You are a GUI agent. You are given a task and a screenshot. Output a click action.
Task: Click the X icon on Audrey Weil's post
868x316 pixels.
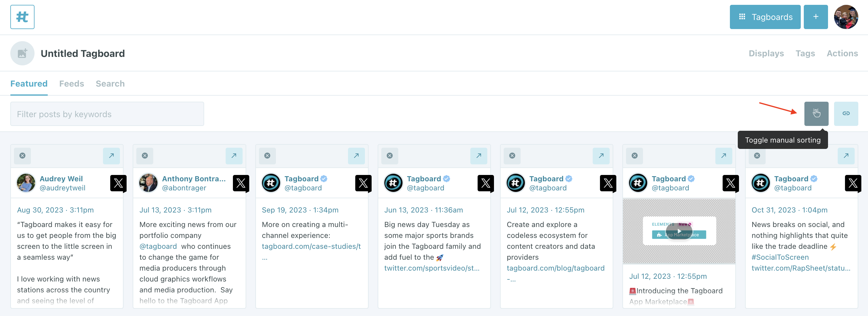(x=118, y=183)
